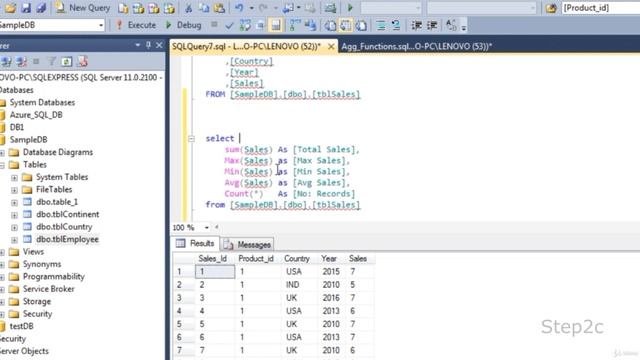Click the Views folder in tree
640x360 pixels.
pos(33,251)
